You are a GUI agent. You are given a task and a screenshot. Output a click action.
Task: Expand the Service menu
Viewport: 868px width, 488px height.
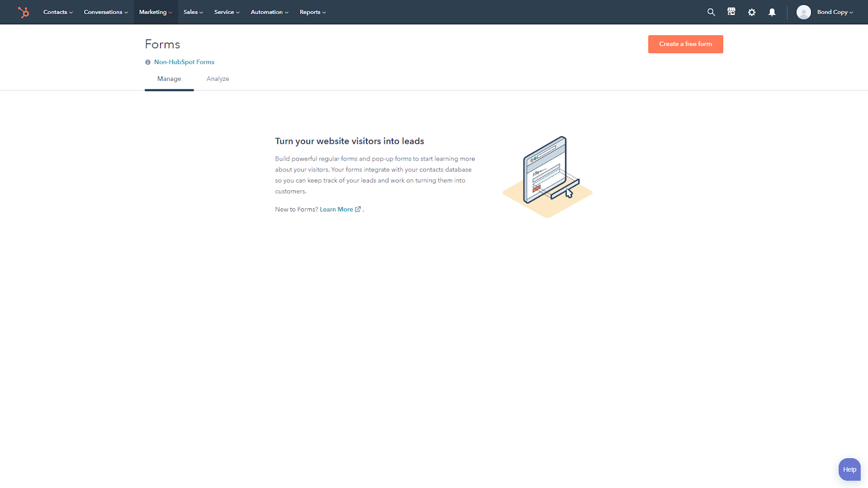click(x=227, y=12)
